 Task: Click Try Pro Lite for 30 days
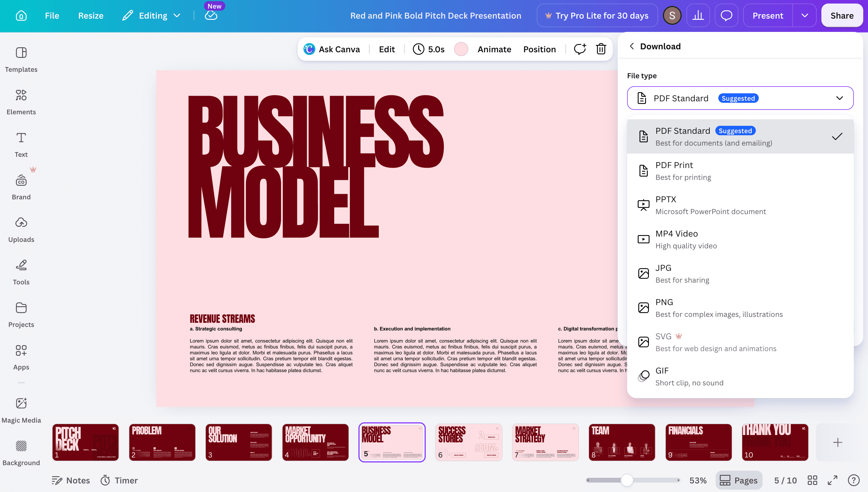(x=597, y=16)
